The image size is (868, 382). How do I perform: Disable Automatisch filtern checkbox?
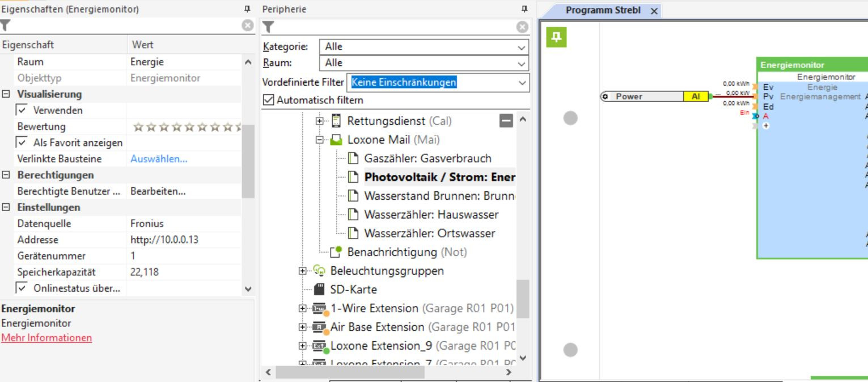coord(268,100)
